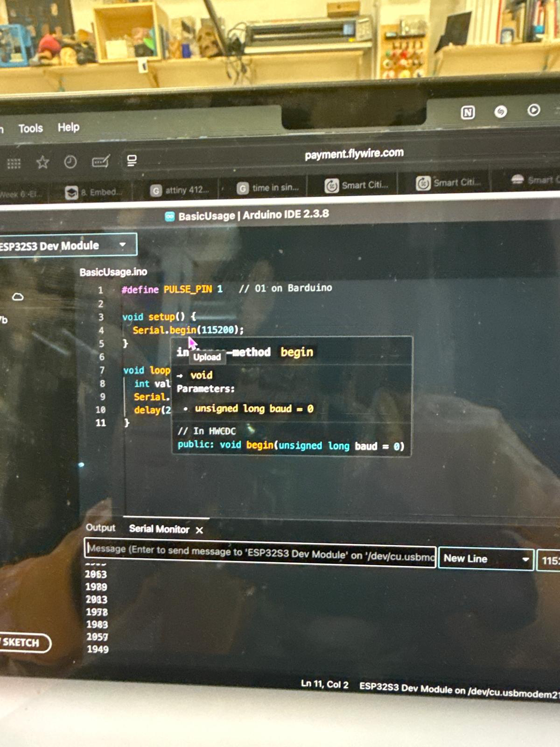Switch to the 'attiny 412...' browser tab

click(180, 190)
